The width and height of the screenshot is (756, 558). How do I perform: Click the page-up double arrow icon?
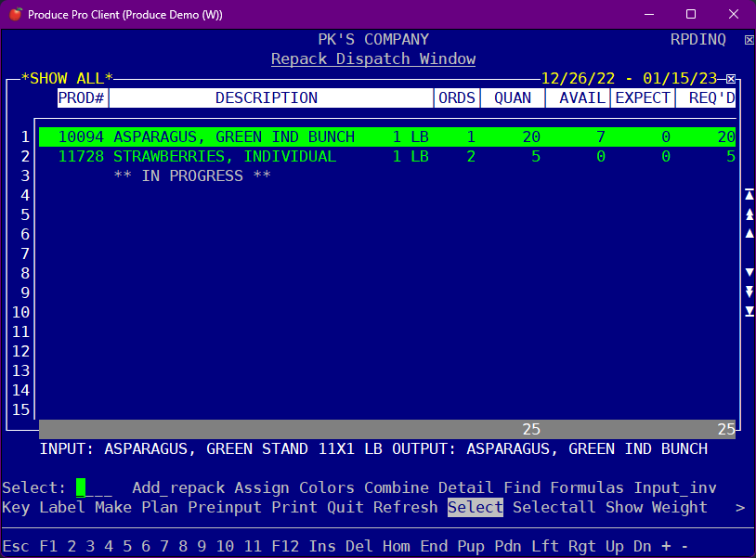pos(749,214)
